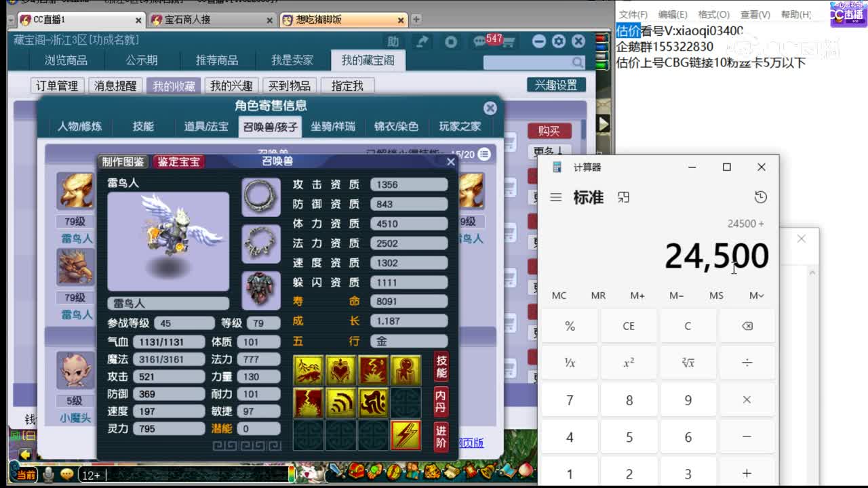Switch to 锦衣/染色 tab

396,127
